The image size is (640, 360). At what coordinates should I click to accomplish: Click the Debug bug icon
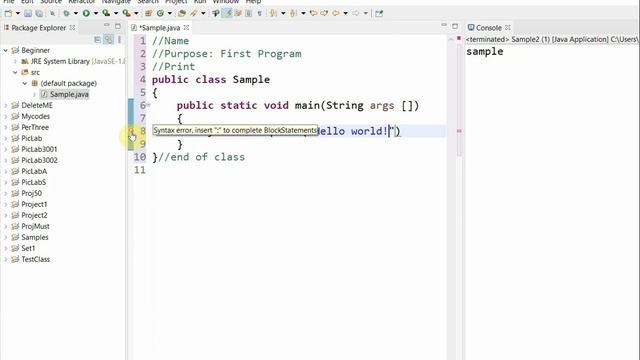pyautogui.click(x=66, y=13)
